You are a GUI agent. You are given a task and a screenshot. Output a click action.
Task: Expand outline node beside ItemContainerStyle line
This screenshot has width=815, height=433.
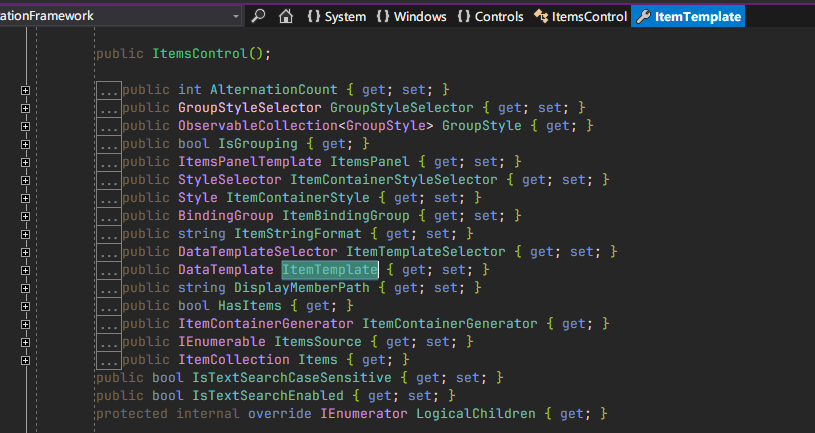click(x=25, y=199)
